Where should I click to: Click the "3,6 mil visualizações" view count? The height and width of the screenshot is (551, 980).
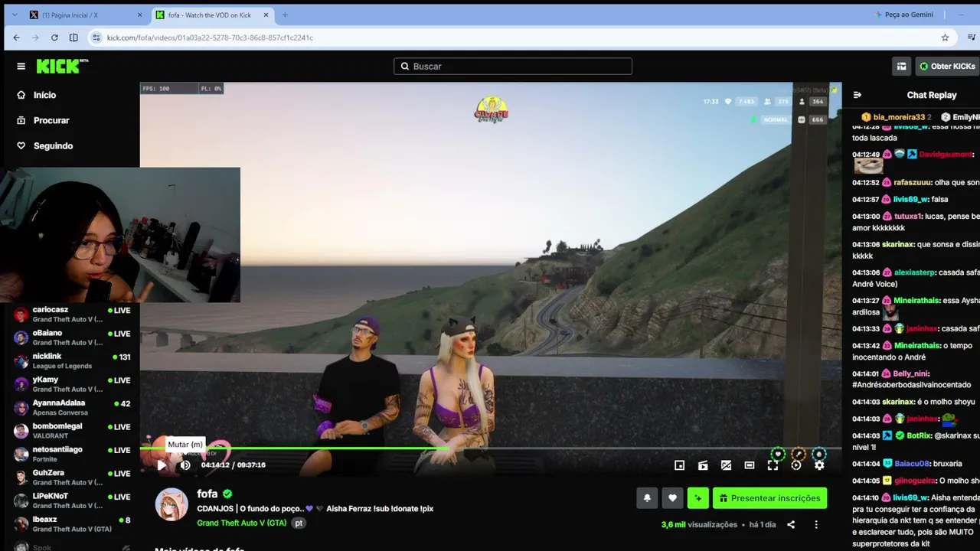tap(699, 525)
